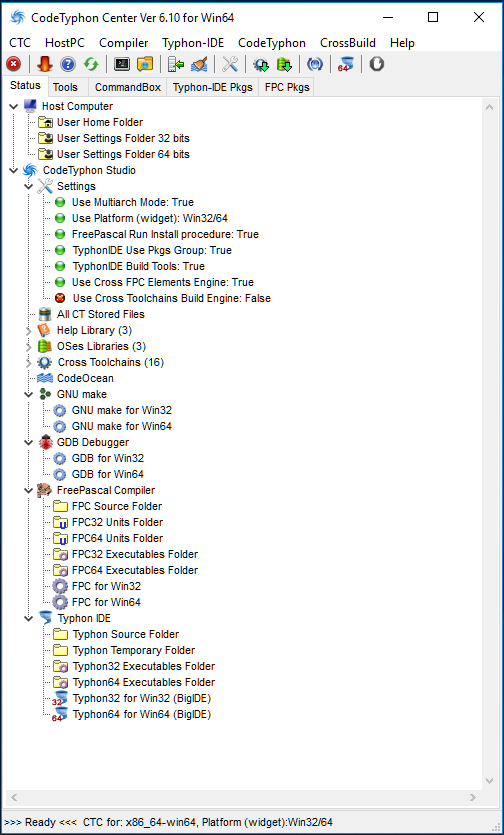Select 'User Home Folder' item
The height and width of the screenshot is (835, 504).
(x=100, y=122)
